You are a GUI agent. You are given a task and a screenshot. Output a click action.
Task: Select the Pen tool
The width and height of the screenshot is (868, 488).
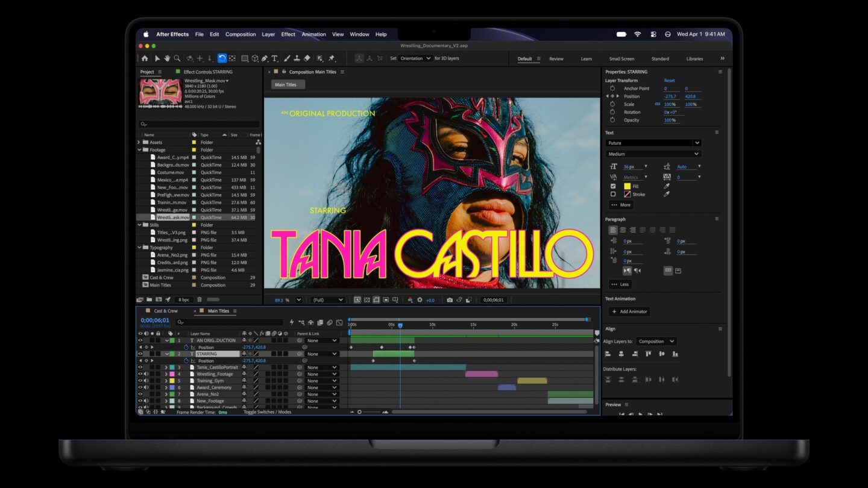[265, 58]
